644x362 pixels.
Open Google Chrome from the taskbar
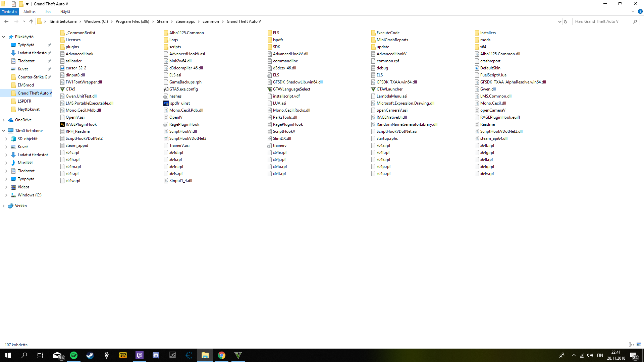pos(222,355)
